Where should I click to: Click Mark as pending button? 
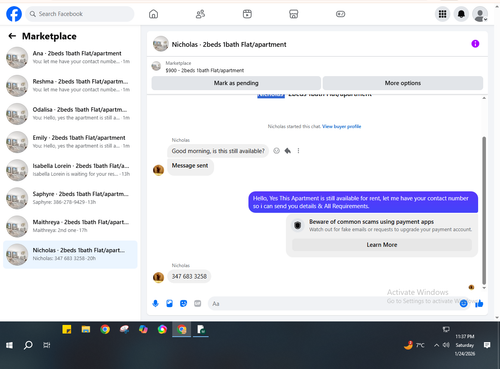point(236,83)
